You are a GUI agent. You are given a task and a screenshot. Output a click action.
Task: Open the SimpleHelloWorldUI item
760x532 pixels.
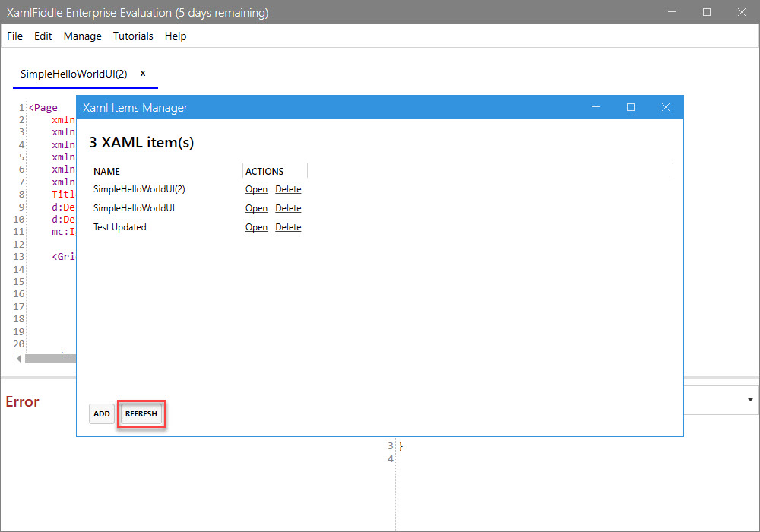point(256,207)
